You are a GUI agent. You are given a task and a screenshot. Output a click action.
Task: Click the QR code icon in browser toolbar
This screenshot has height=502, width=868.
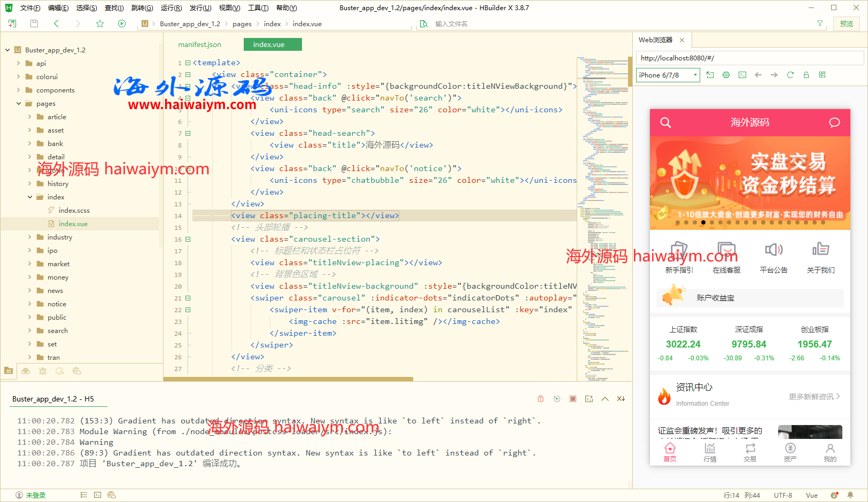822,75
